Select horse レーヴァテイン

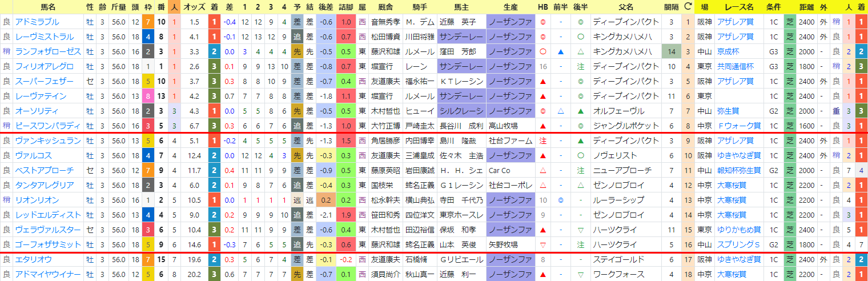[x=41, y=97]
